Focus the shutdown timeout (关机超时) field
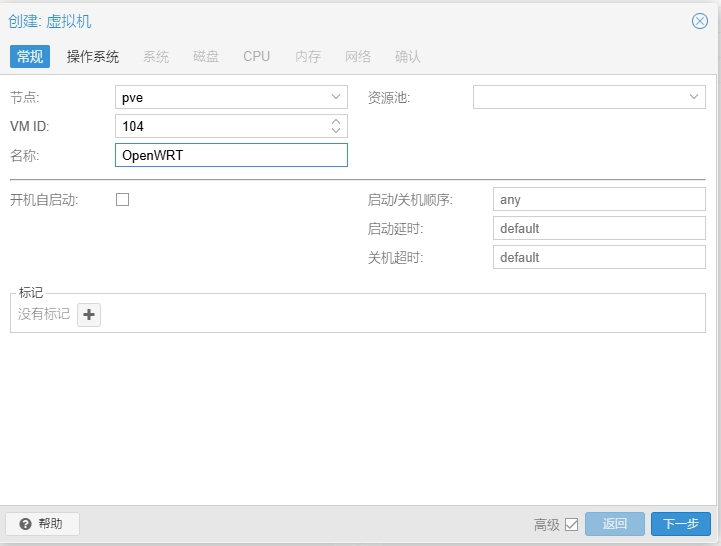 [599, 257]
